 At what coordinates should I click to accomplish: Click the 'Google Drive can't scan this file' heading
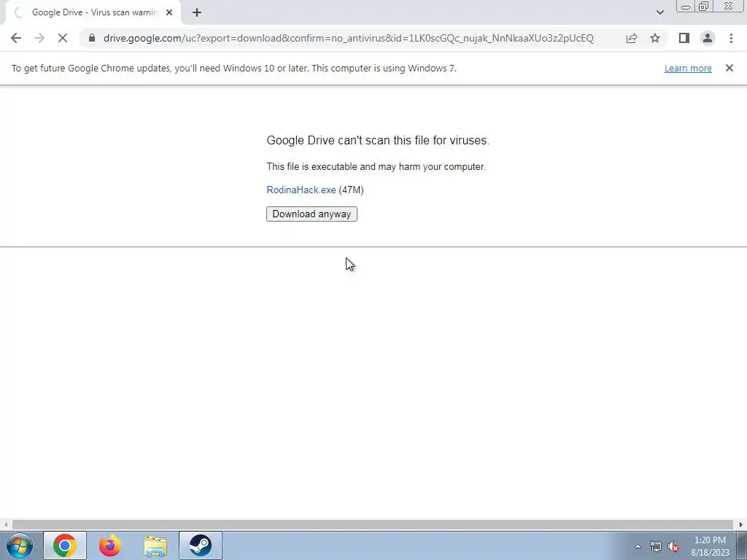pyautogui.click(x=378, y=140)
